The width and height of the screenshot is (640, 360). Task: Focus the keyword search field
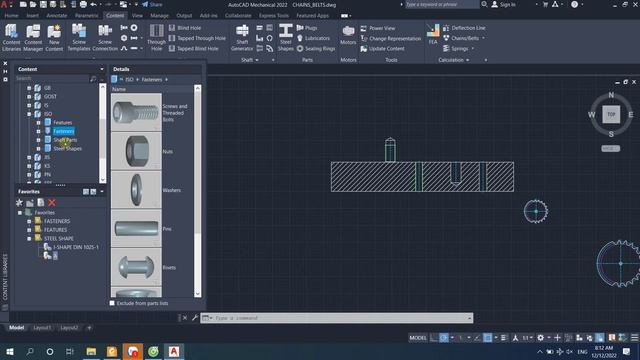pyautogui.click(x=442, y=4)
